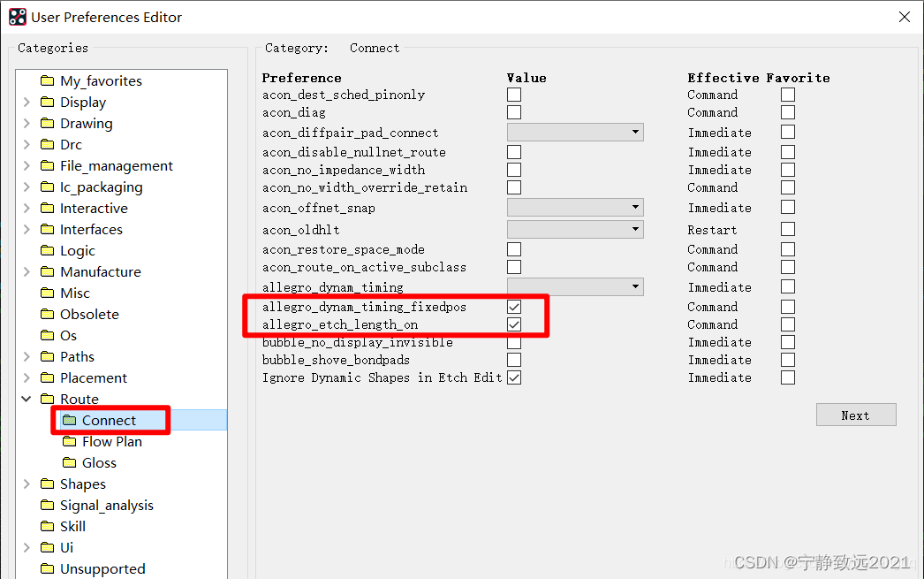
Task: Click the Connect folder icon
Action: 70,421
